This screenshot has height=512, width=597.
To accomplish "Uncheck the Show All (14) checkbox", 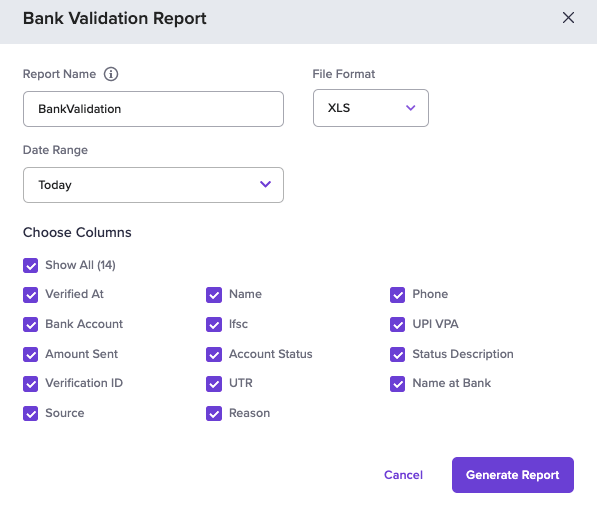I will point(30,265).
